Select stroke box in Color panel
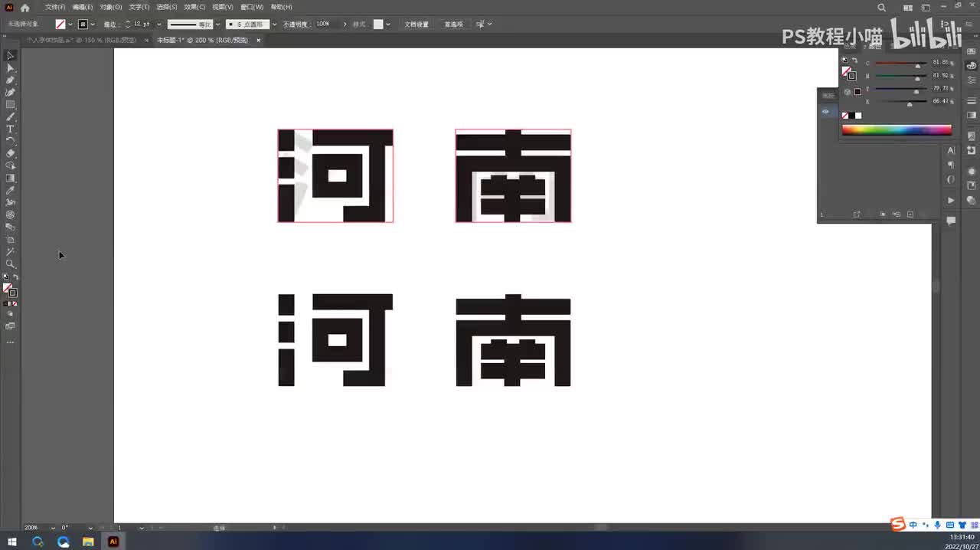 tap(851, 76)
